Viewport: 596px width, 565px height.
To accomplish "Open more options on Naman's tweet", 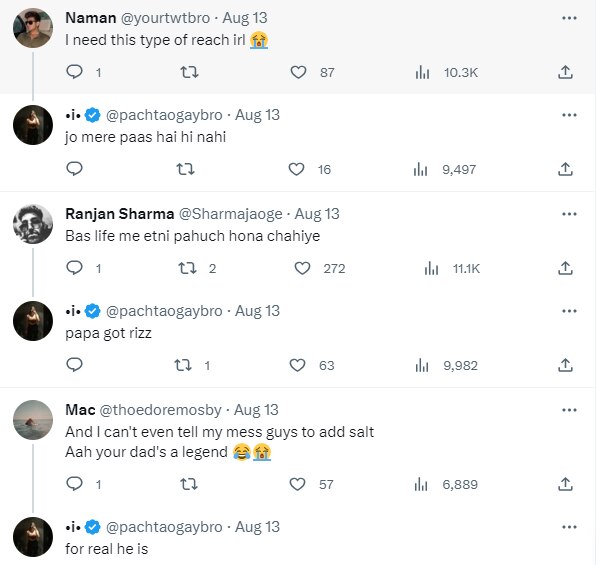I will [x=569, y=18].
